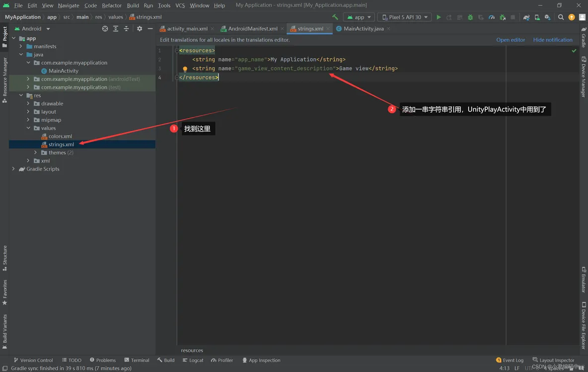Open the Refactor menu
Screen dimensions: 588x372
(x=112, y=5)
